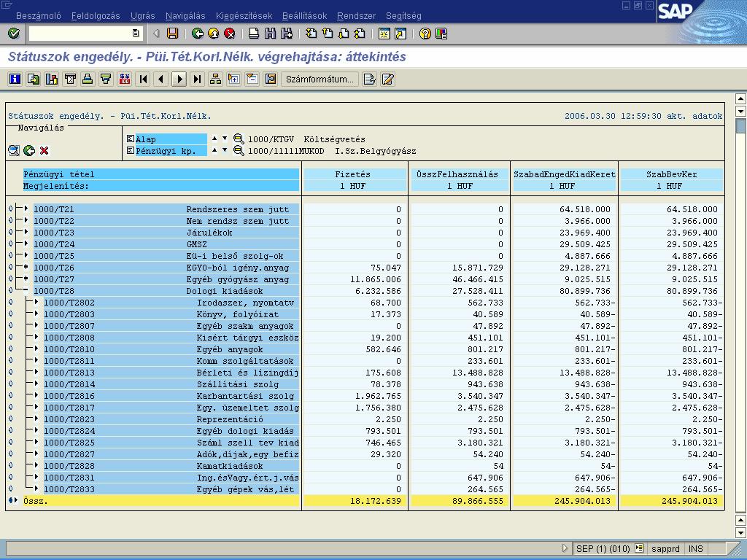Open the Beszámoló menu
This screenshot has width=747, height=560.
[x=38, y=16]
